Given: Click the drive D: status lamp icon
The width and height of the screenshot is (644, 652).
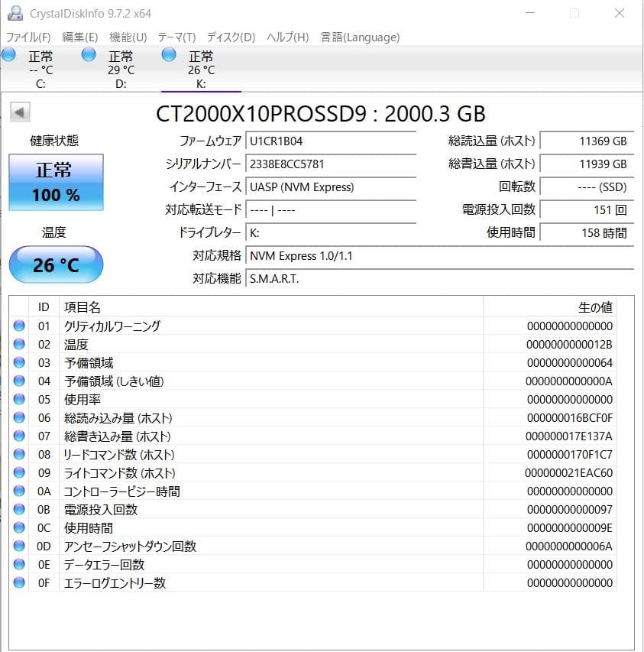Looking at the screenshot, I should pos(88,54).
